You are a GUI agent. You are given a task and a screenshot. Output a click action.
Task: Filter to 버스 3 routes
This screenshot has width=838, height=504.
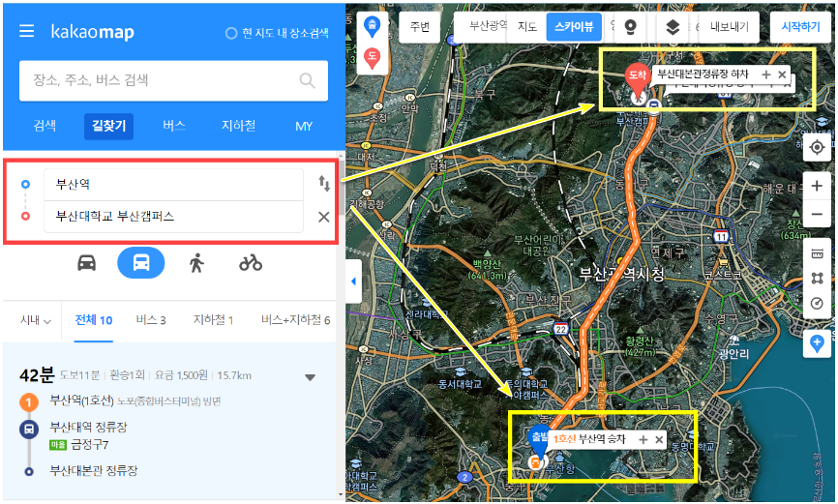(151, 320)
